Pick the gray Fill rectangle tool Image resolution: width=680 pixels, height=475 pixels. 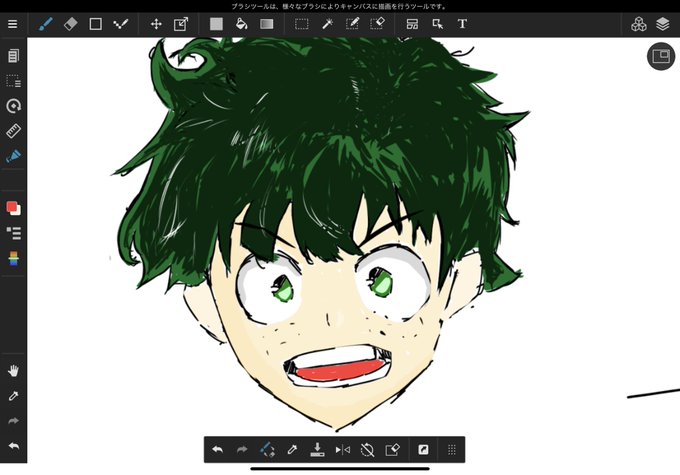(x=216, y=24)
